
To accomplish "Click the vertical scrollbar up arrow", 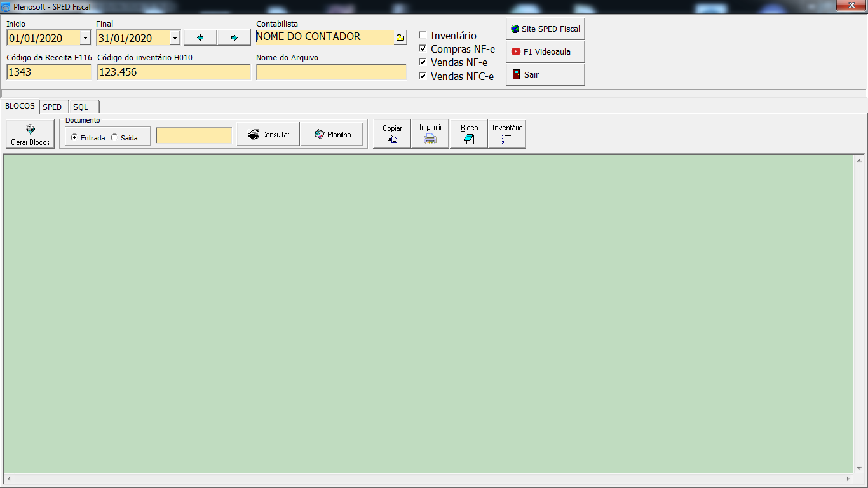I will coord(859,160).
